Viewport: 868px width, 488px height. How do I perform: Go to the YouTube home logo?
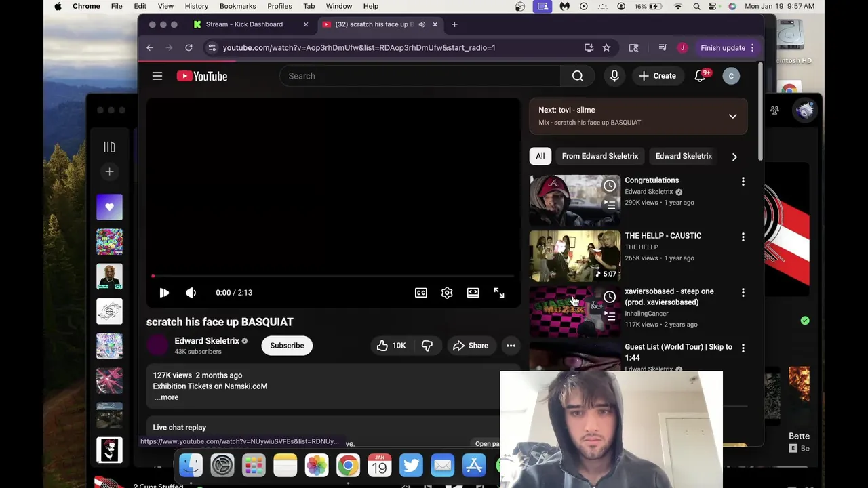[202, 76]
